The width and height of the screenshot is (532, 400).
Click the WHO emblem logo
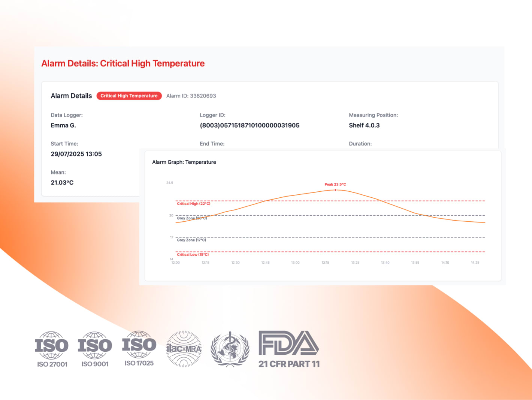pos(230,349)
